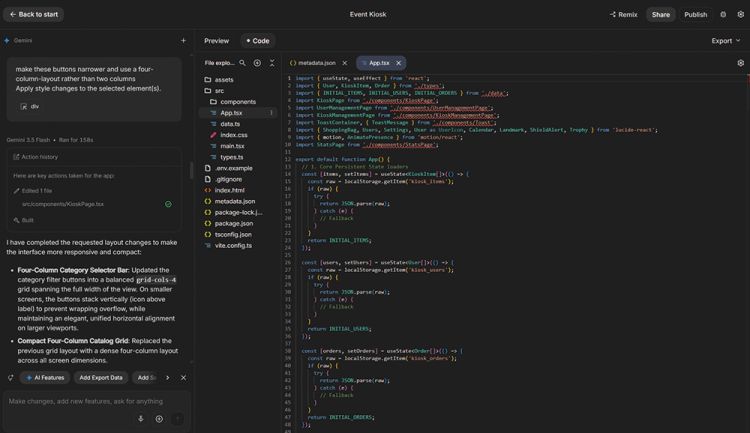750x433 pixels.
Task: Open package.json in file tree
Action: pyautogui.click(x=233, y=223)
